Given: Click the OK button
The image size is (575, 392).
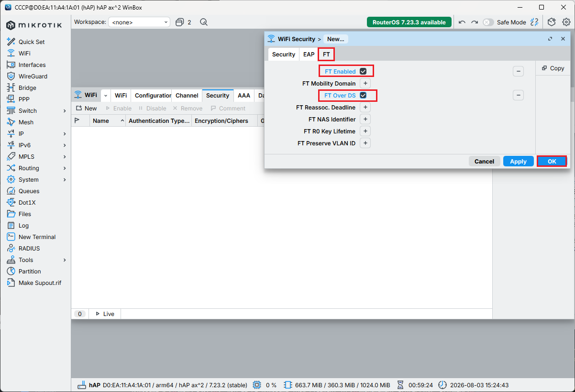Looking at the screenshot, I should point(552,161).
